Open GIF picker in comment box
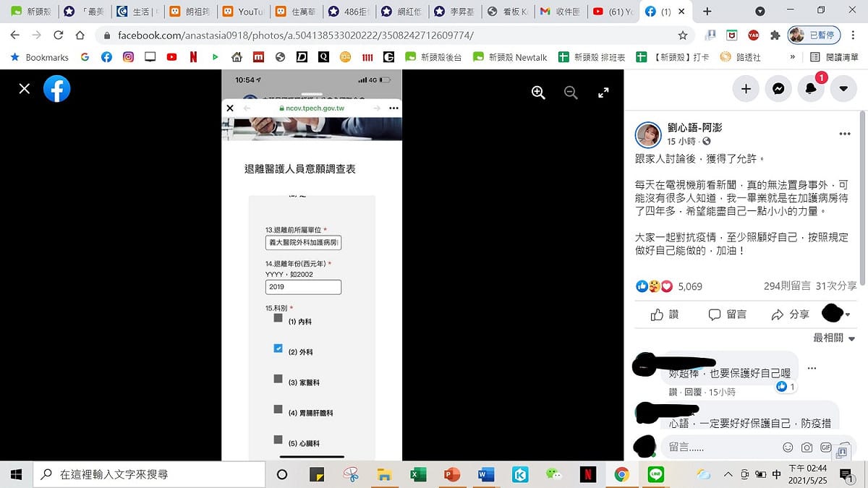868x488 pixels. (825, 447)
